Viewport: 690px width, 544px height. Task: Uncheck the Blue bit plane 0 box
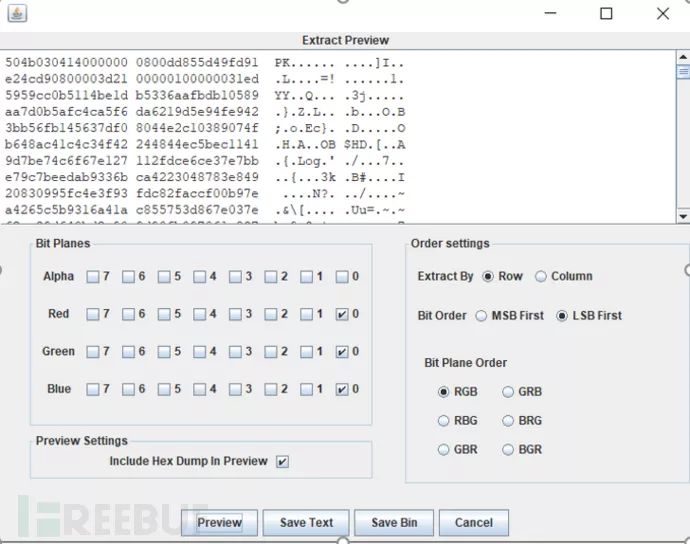pyautogui.click(x=342, y=390)
